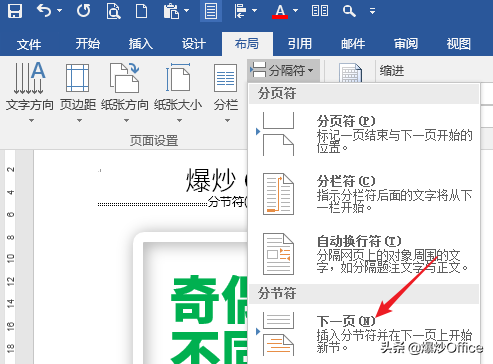The width and height of the screenshot is (493, 364).
Task: Select the 布局 tab
Action: 247,44
